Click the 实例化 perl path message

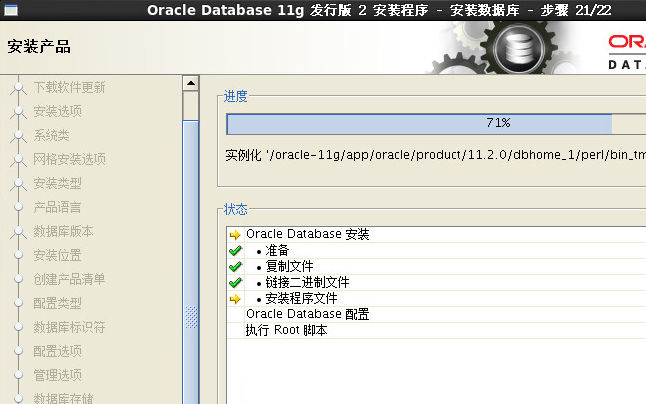tap(435, 155)
